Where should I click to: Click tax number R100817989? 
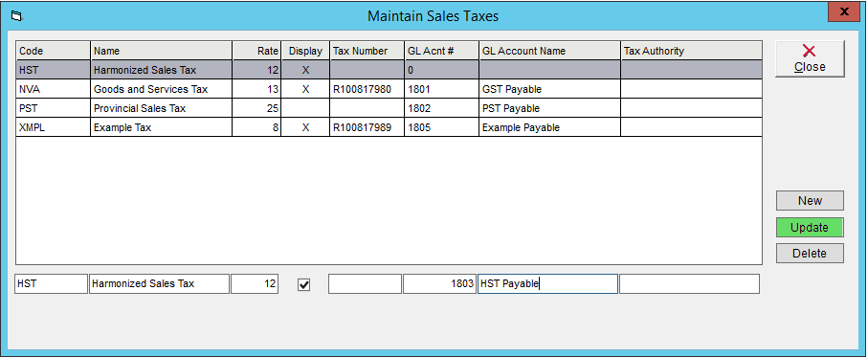pos(367,127)
